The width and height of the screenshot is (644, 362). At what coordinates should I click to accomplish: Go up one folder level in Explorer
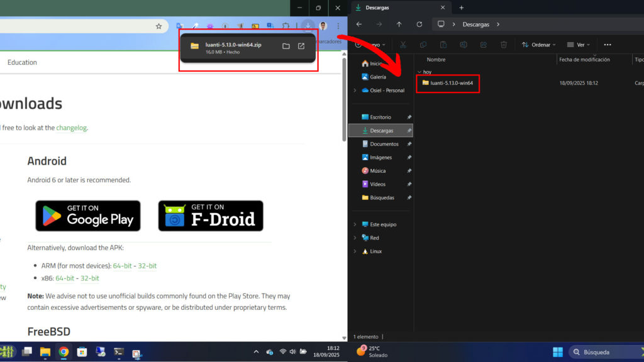[x=399, y=25]
